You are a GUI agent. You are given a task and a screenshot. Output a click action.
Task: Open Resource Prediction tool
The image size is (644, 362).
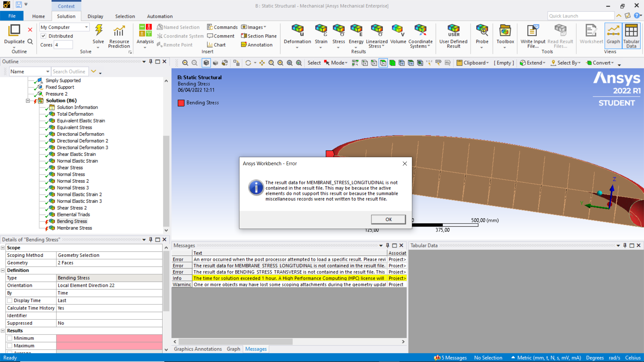tap(119, 37)
